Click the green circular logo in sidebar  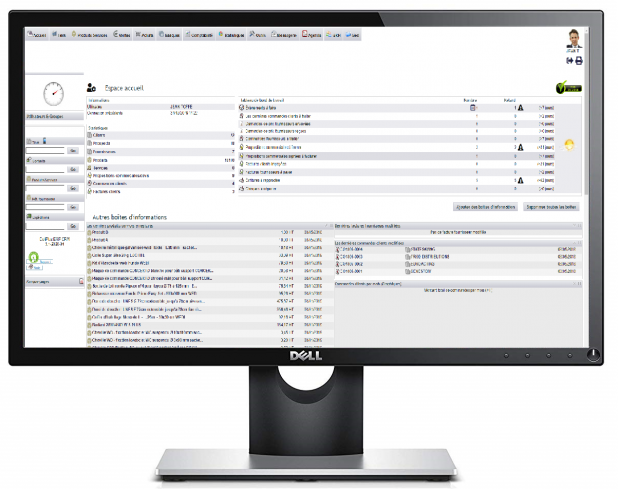click(x=34, y=258)
